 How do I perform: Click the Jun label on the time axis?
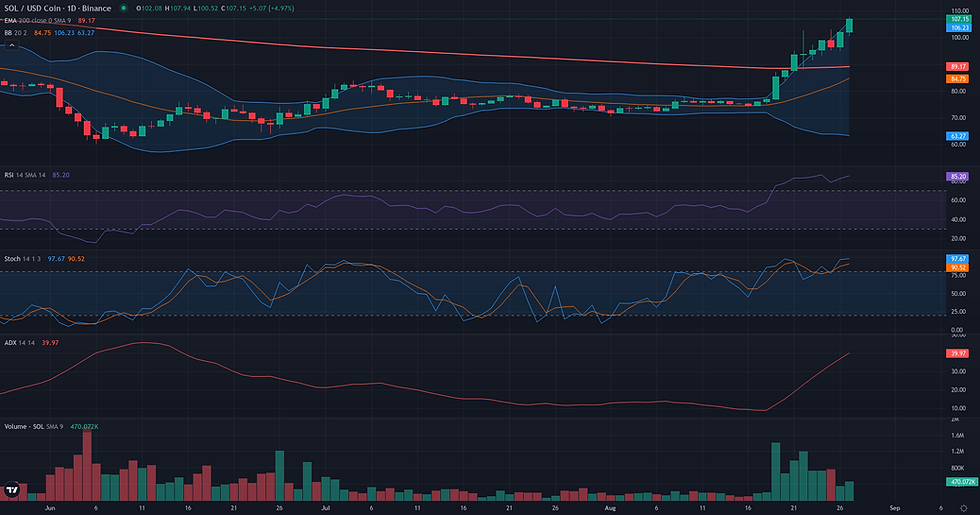50,508
